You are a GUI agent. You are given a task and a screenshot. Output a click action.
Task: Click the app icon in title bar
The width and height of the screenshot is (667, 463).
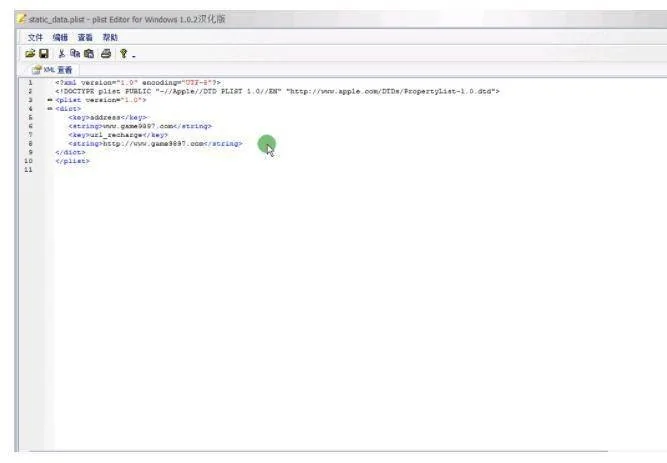21,19
